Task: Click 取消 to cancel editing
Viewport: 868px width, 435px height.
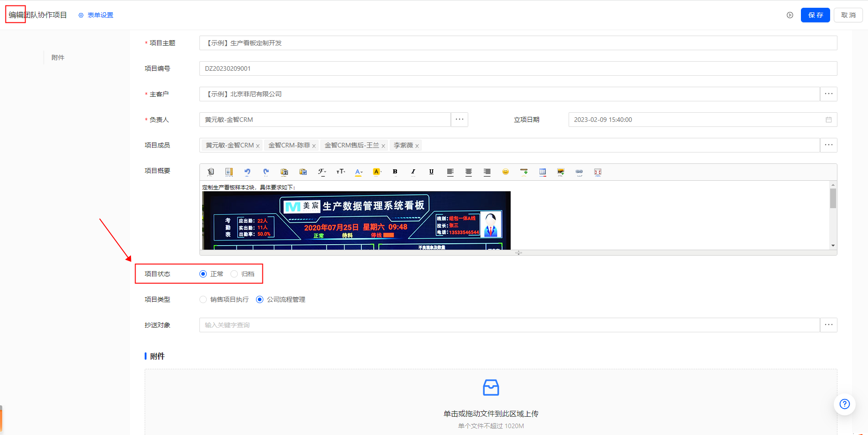Action: [x=848, y=15]
